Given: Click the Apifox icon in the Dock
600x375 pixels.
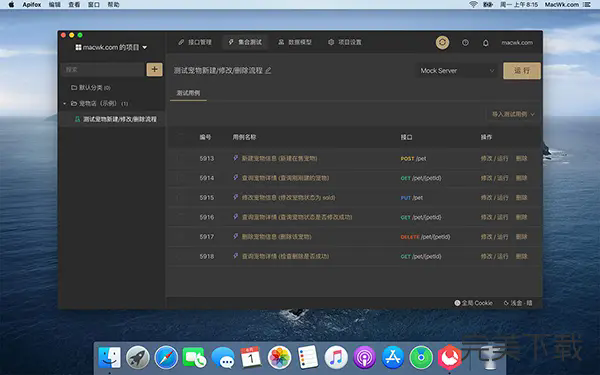Looking at the screenshot, I should 450,357.
